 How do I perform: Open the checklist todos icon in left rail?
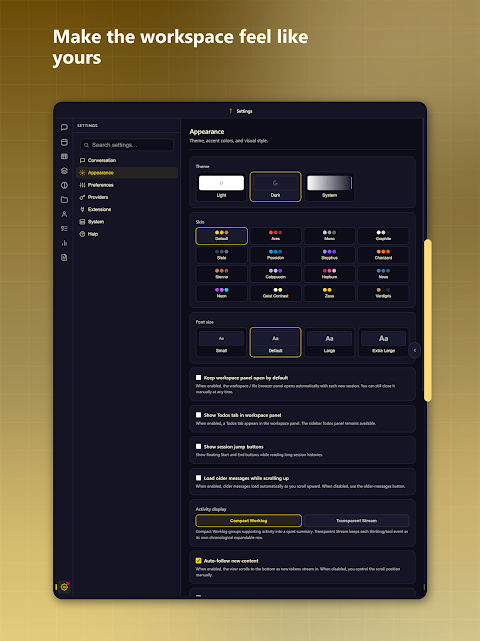(64, 229)
